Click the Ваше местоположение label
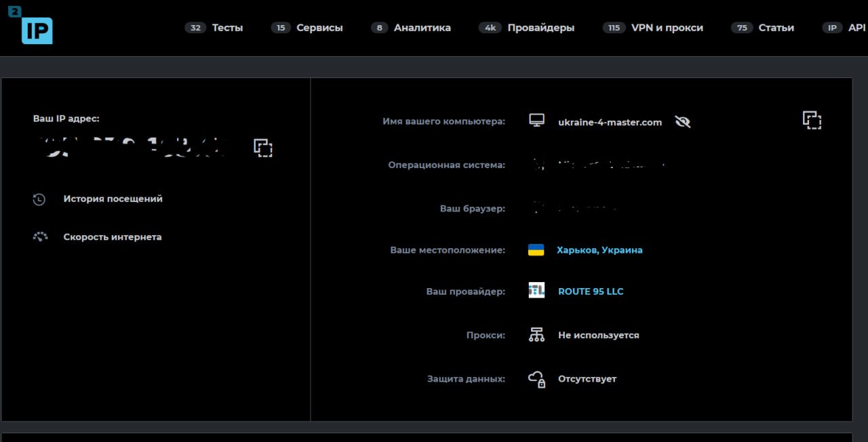 pyautogui.click(x=448, y=250)
